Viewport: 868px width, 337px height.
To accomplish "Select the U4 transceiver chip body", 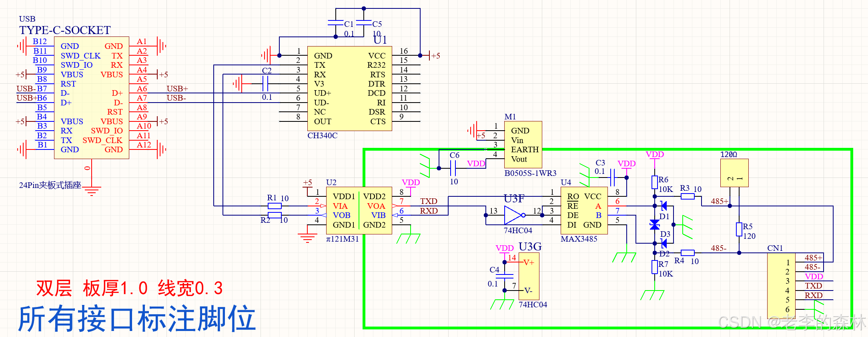I will 584,210.
